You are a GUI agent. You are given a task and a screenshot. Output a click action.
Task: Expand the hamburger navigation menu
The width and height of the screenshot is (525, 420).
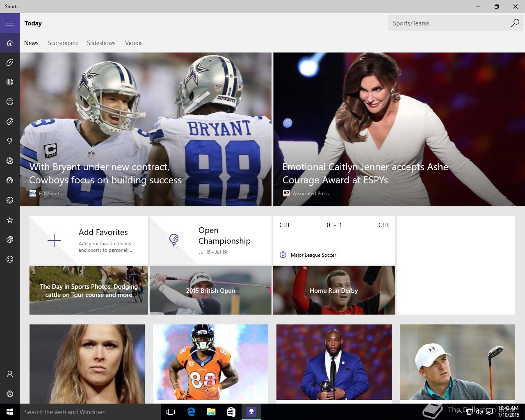(10, 23)
